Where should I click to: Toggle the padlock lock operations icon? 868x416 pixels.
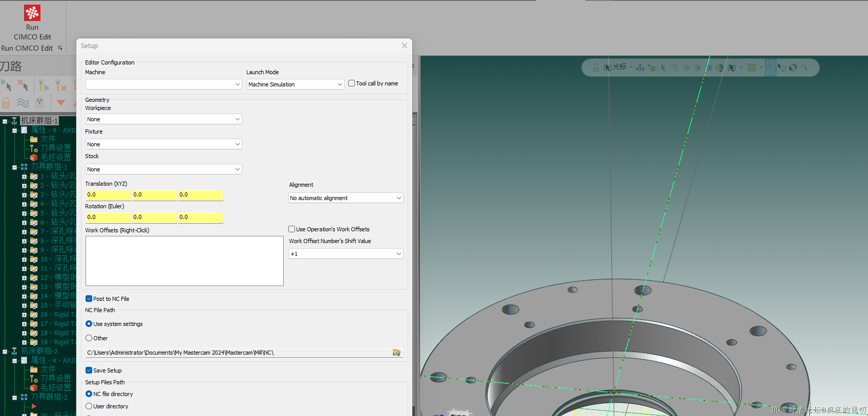pos(6,102)
